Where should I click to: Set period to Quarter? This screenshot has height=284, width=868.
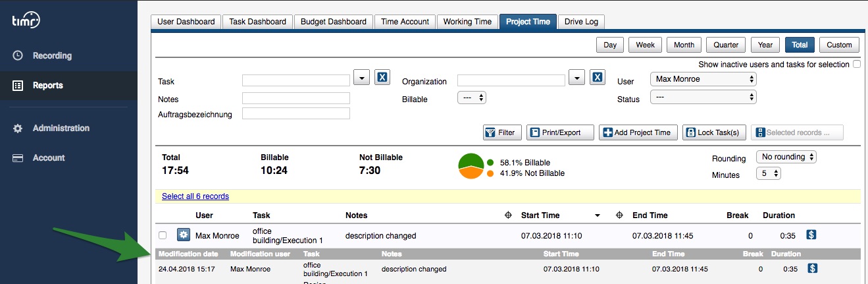726,45
